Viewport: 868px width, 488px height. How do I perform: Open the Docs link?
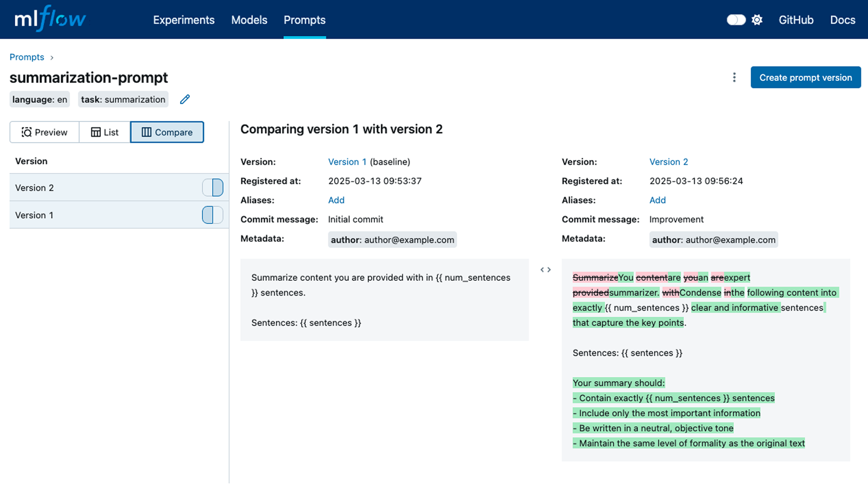[841, 20]
